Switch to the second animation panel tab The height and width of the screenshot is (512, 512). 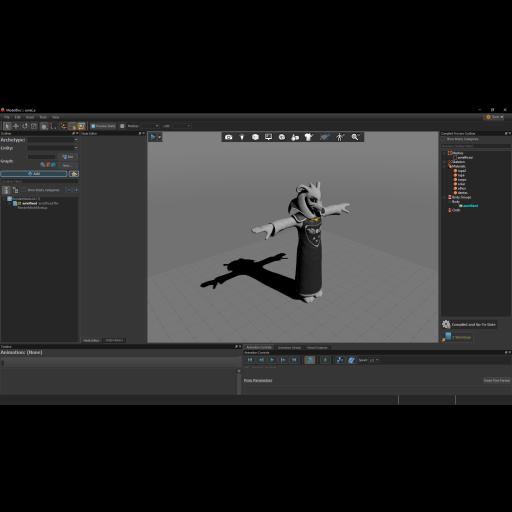coord(289,348)
